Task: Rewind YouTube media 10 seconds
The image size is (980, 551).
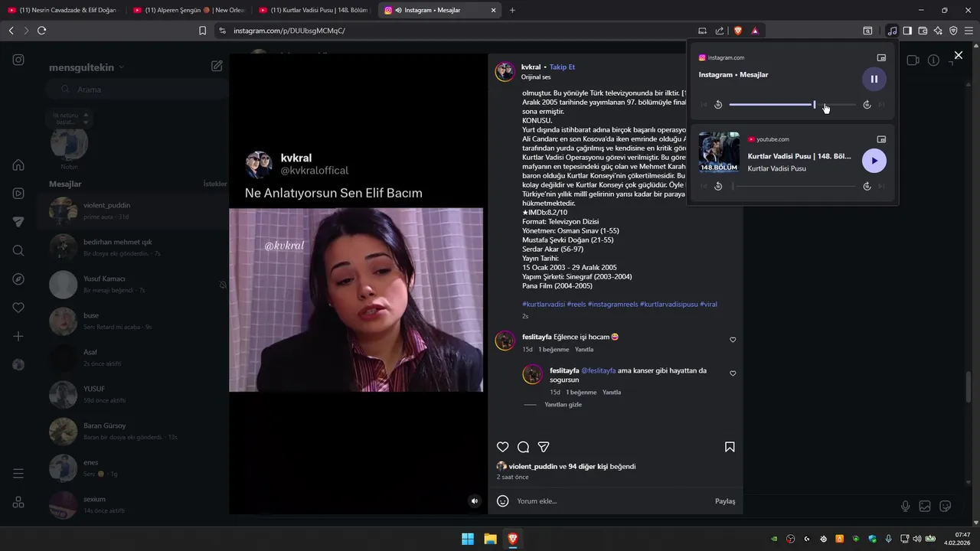Action: click(718, 186)
